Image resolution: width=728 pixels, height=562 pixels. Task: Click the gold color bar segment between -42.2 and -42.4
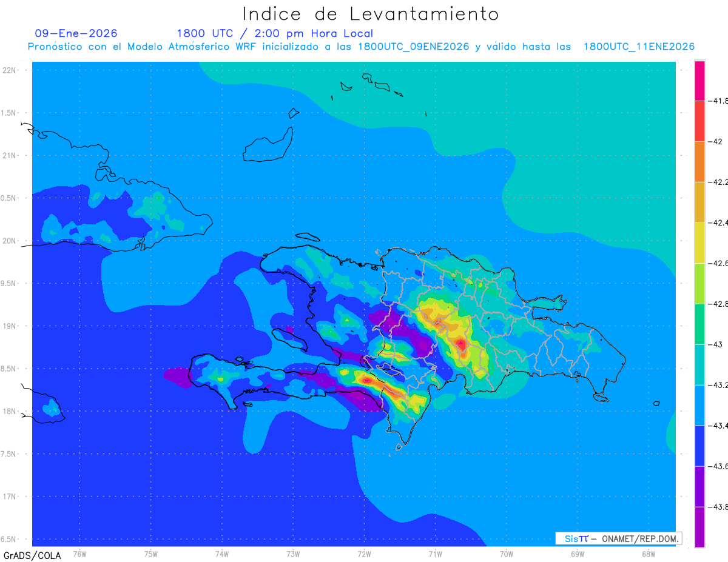(699, 202)
